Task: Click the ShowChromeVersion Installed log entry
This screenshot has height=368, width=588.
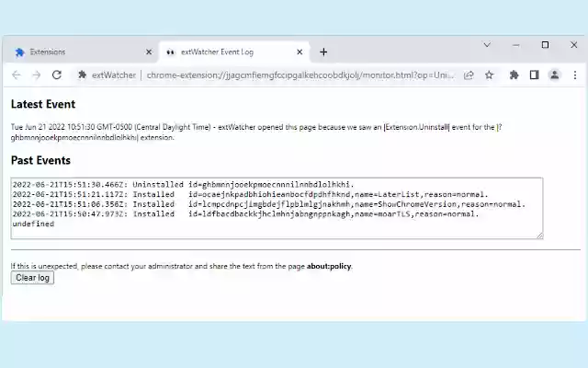Action: pyautogui.click(x=269, y=204)
